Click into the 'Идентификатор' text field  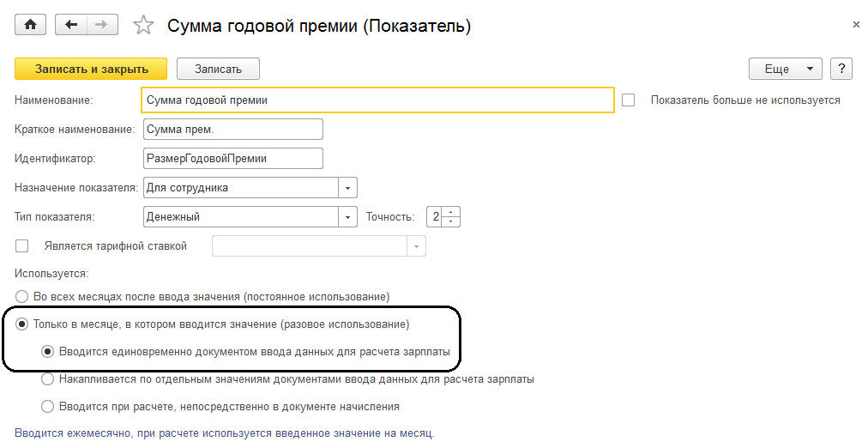(x=233, y=158)
